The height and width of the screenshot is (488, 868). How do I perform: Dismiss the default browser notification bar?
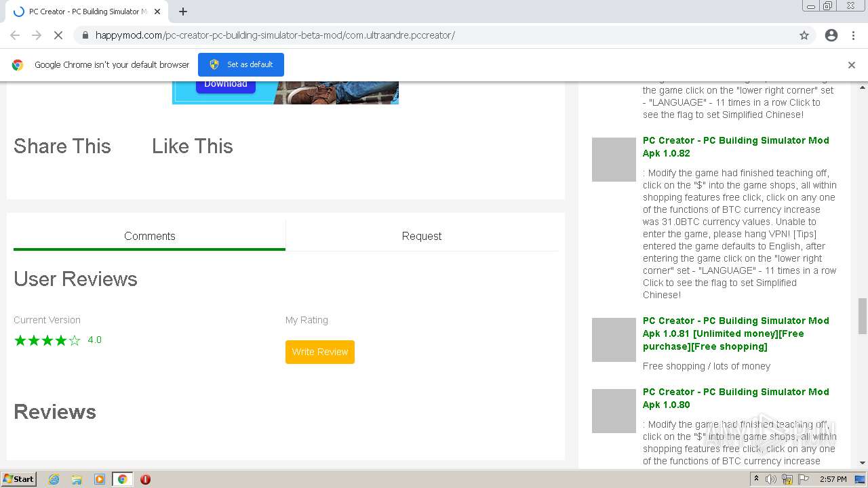(852, 65)
